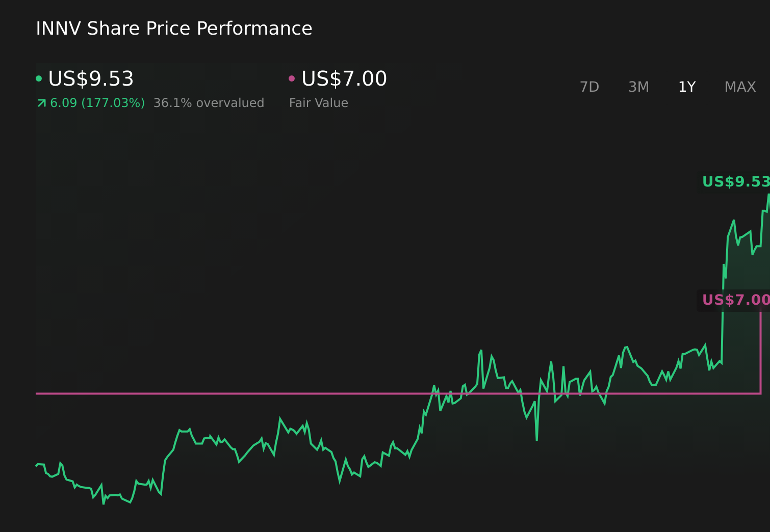Click the pink Fair Value dot indicator

pyautogui.click(x=292, y=78)
